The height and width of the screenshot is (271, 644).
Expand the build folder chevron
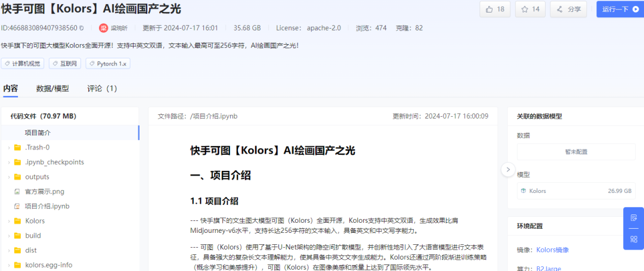[8, 236]
